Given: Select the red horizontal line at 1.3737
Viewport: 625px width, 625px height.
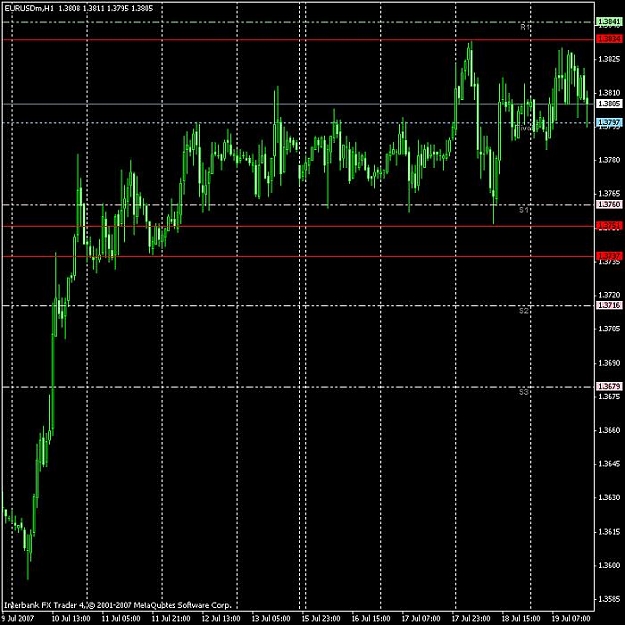Looking at the screenshot, I should click(x=298, y=256).
